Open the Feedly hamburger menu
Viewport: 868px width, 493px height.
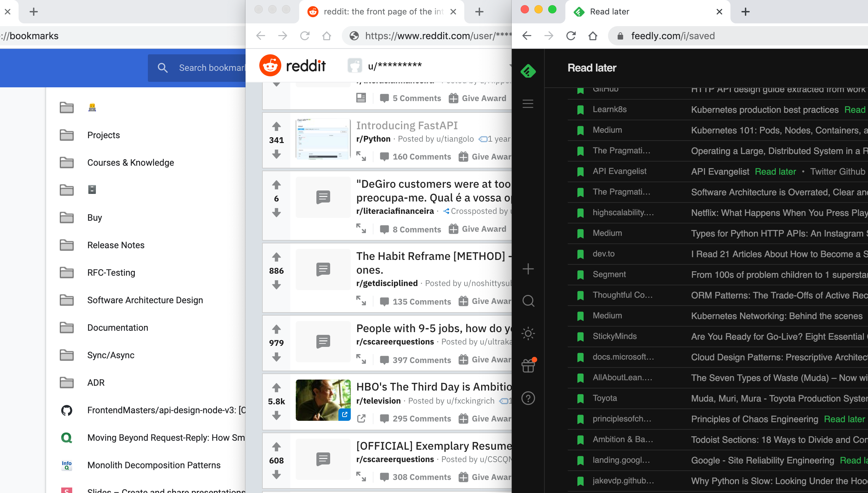[528, 103]
